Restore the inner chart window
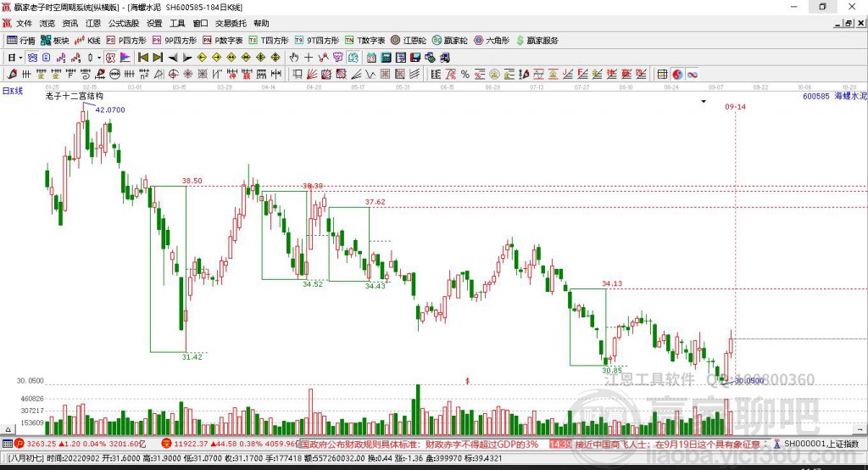868x470 pixels. click(x=848, y=23)
